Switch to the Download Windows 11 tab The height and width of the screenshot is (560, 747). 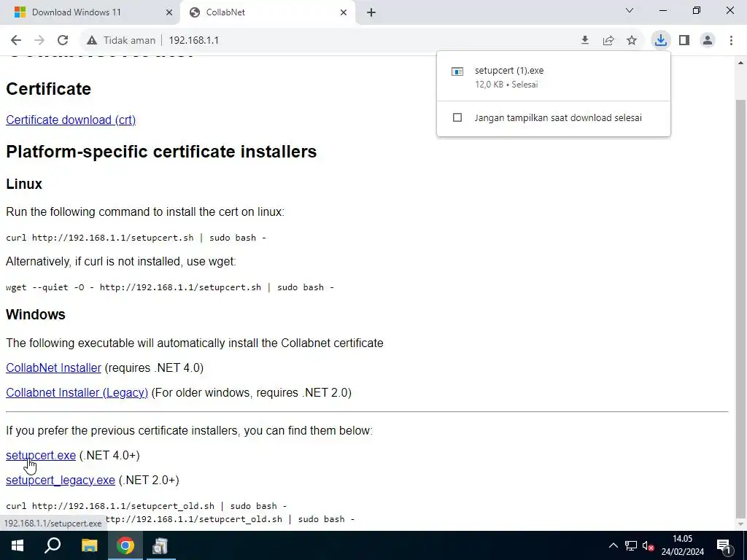89,12
